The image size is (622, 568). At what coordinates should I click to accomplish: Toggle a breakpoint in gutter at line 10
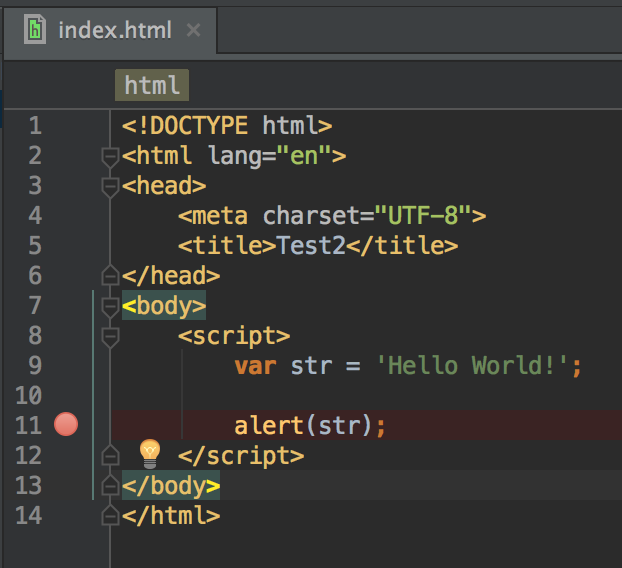66,396
